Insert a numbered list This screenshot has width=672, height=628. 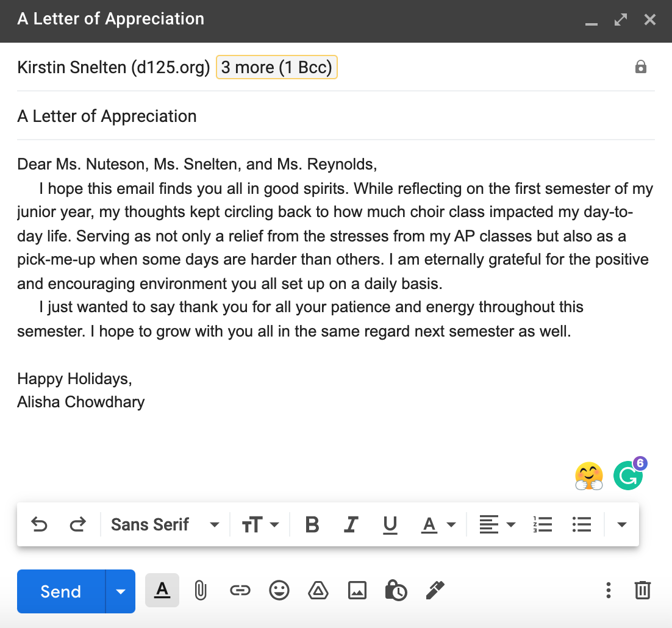543,524
